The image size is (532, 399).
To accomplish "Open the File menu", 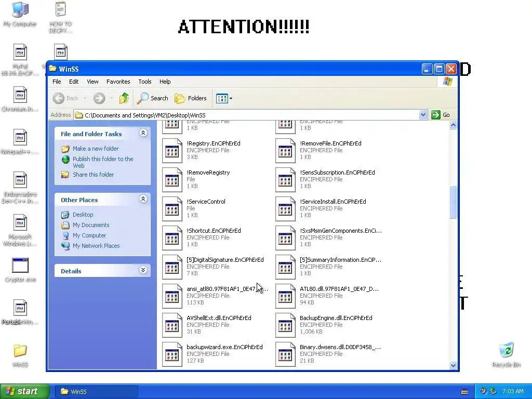I will pos(57,82).
